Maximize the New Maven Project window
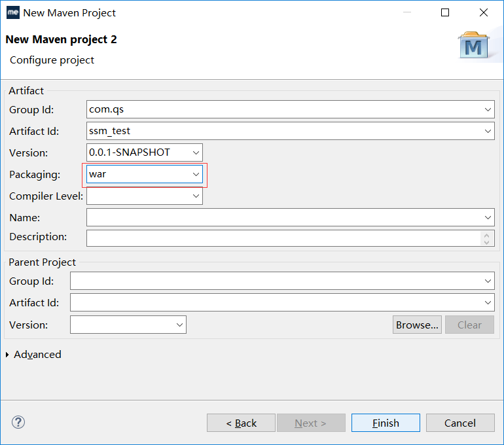This screenshot has height=445, width=504. [x=445, y=12]
